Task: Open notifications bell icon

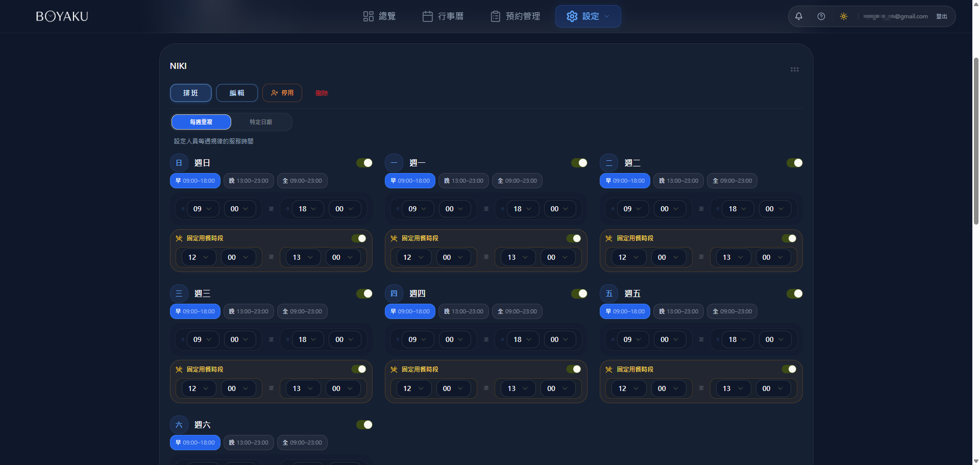Action: click(x=799, y=16)
